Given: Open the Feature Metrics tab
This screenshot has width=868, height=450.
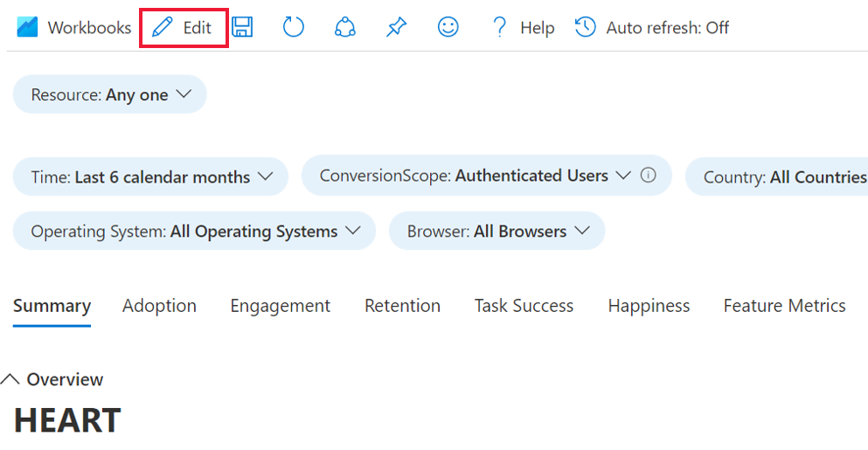Looking at the screenshot, I should [x=784, y=306].
